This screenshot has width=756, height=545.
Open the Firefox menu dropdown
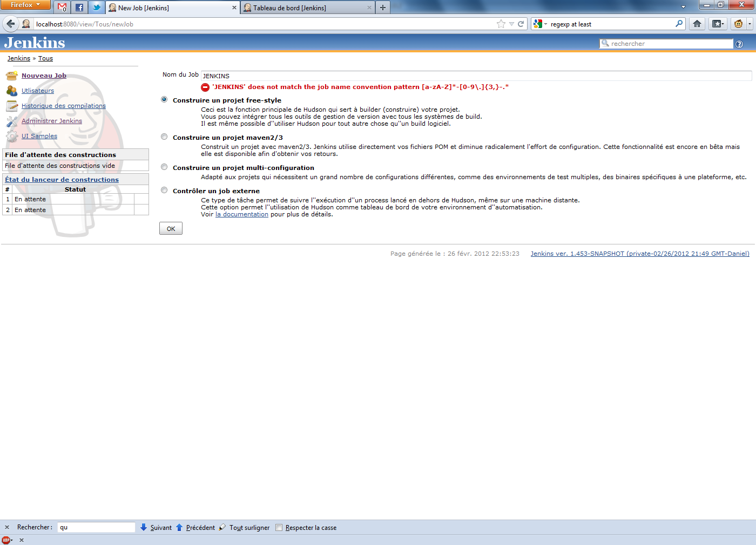coord(25,5)
